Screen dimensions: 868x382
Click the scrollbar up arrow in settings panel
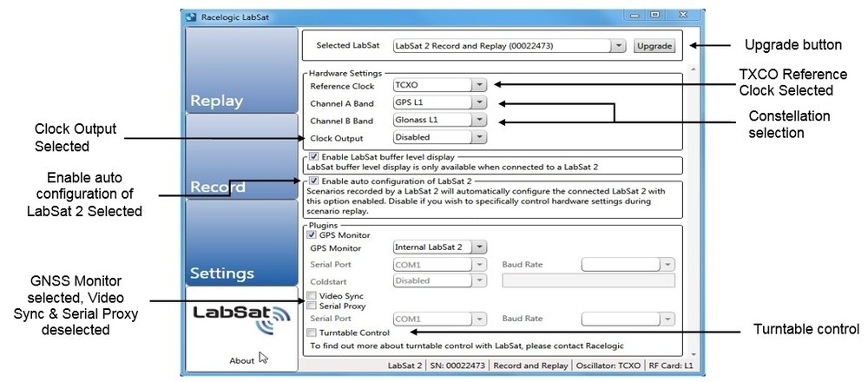click(691, 69)
